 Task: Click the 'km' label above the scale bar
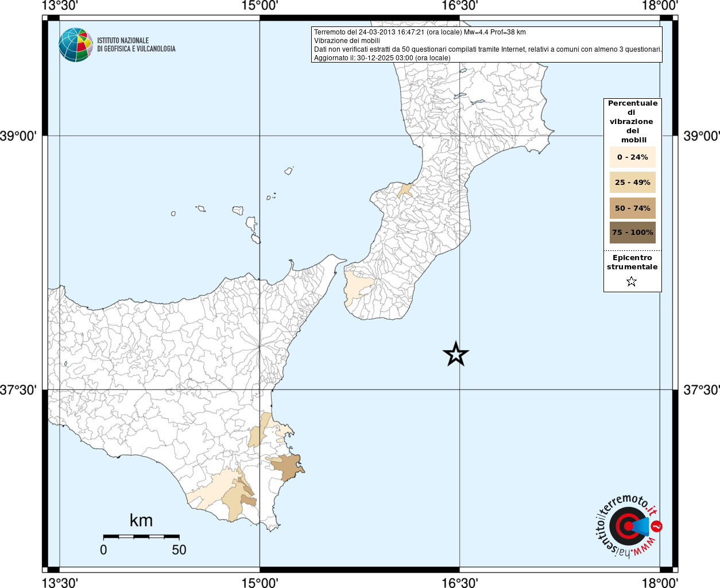[141, 520]
